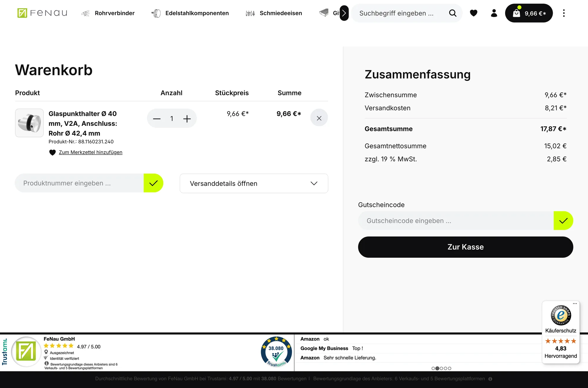Open the Rohrverbinder menu
Screen dimensions: 588x388
(115, 13)
